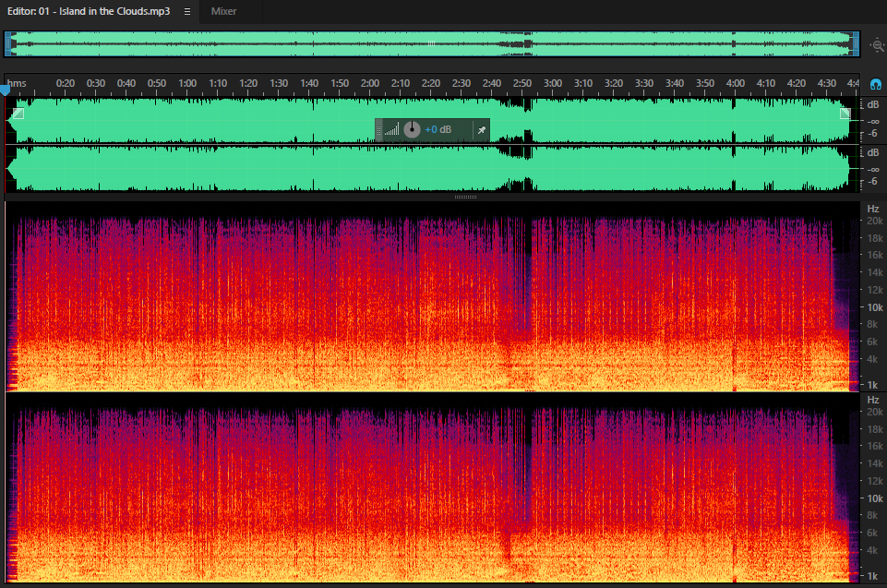Click the HUD gain knob
This screenshot has height=588, width=887.
412,129
